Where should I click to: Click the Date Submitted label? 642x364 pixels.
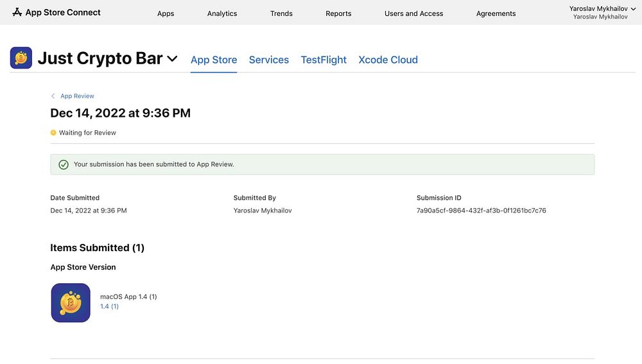pyautogui.click(x=75, y=198)
